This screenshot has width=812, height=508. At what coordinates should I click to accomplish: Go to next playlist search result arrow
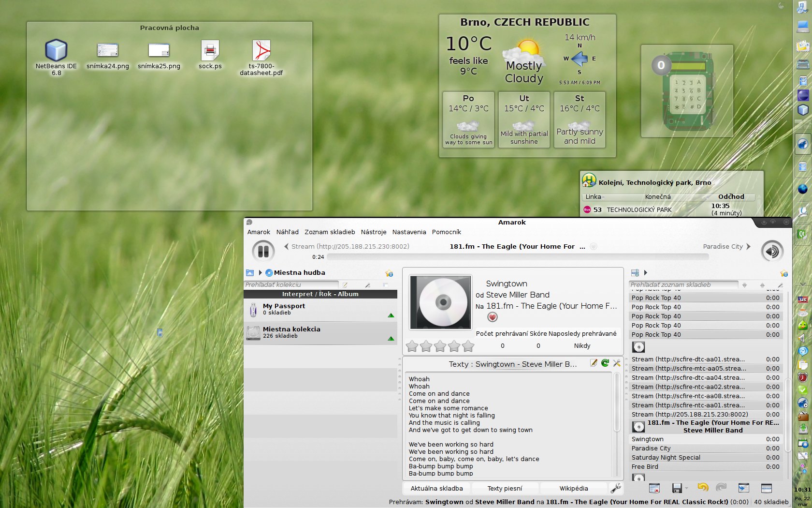[x=744, y=285]
